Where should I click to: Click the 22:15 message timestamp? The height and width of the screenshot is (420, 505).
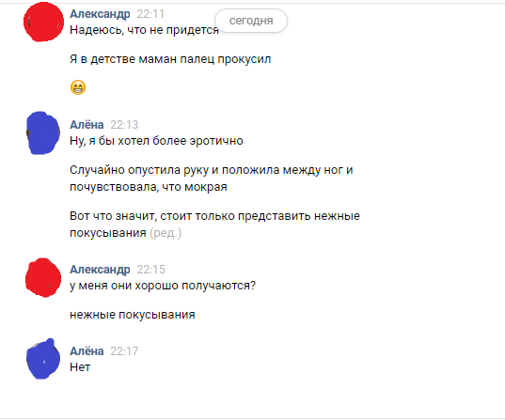pyautogui.click(x=150, y=270)
